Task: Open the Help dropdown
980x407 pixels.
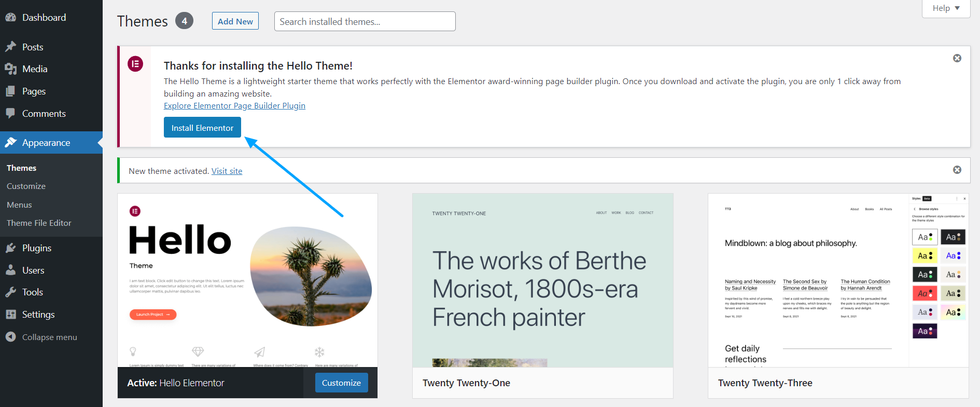Action: pos(946,8)
